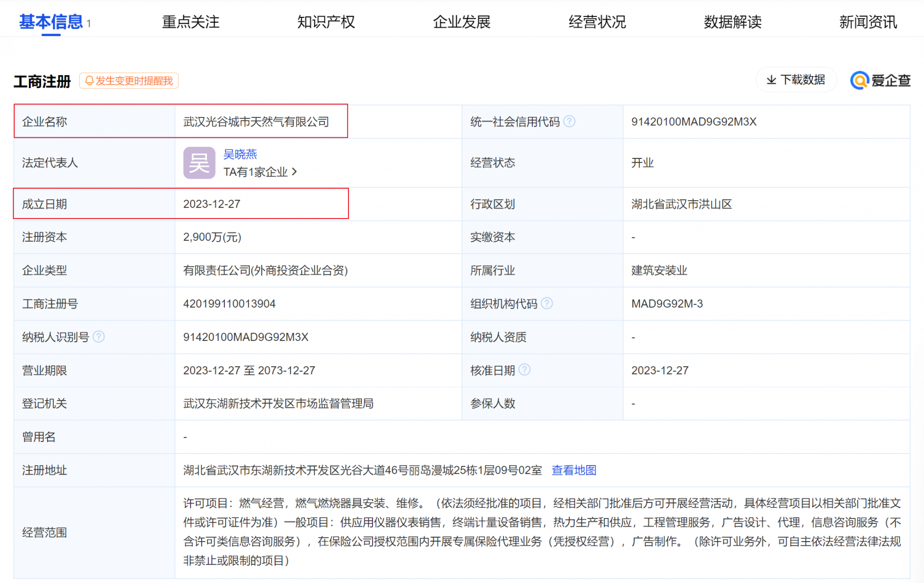Click the help icon beside 统一社会信用代码
Image resolution: width=924 pixels, height=583 pixels.
pyautogui.click(x=569, y=121)
